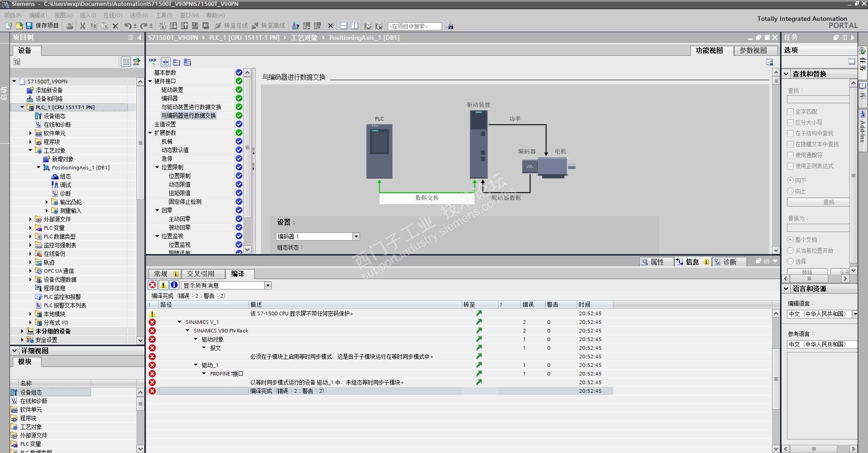The height and width of the screenshot is (453, 868).
Task: Enable the 全字匹配 whole word checkbox
Action: (791, 111)
